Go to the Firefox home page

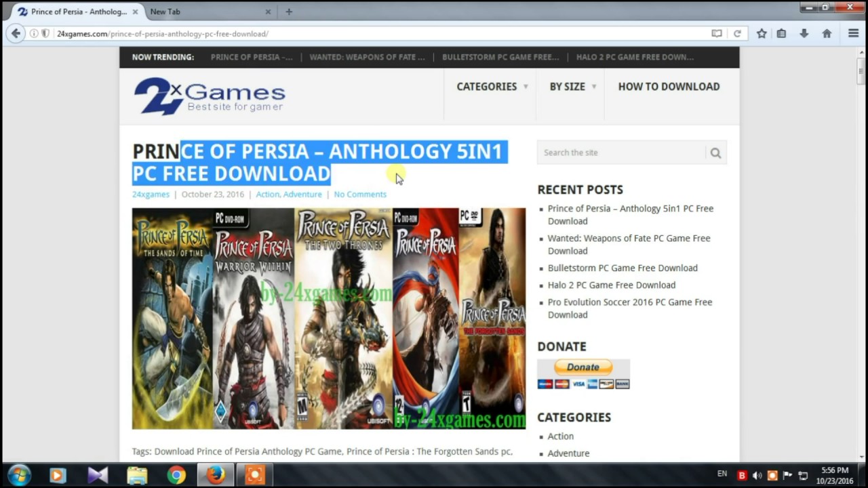pos(827,33)
